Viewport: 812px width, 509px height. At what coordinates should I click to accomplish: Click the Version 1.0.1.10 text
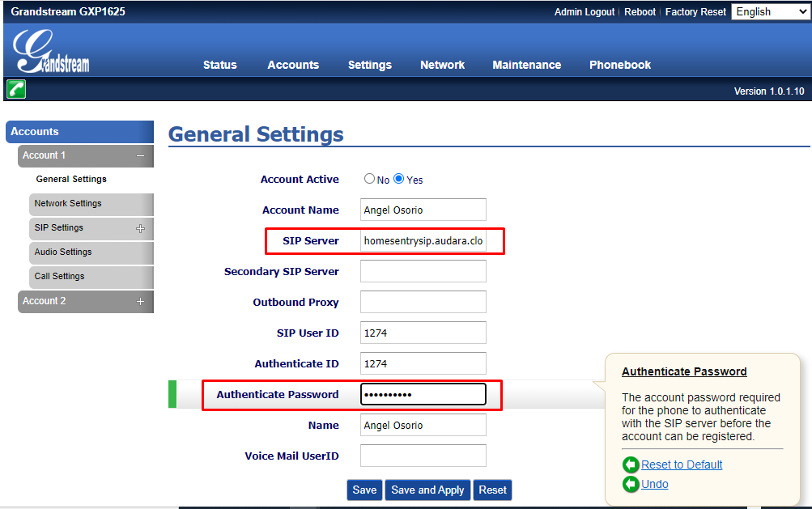click(x=769, y=91)
